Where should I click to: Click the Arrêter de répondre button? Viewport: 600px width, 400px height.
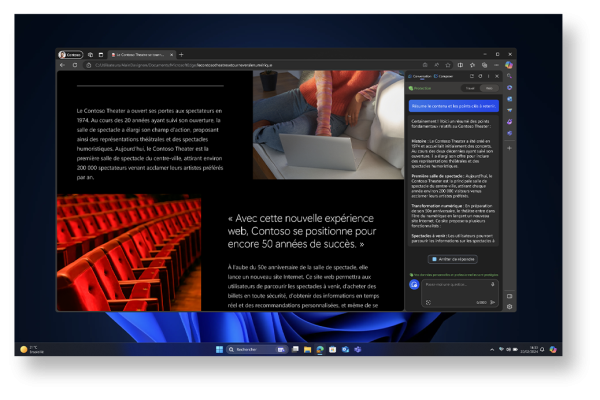[x=453, y=259]
